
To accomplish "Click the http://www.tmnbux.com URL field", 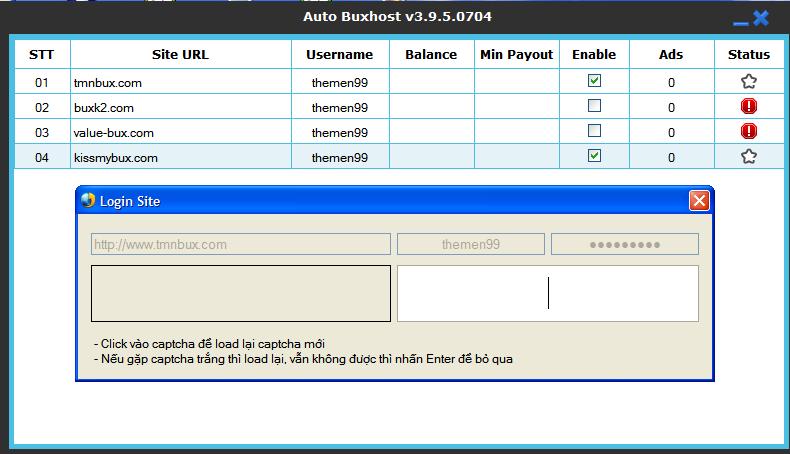I will pyautogui.click(x=241, y=244).
